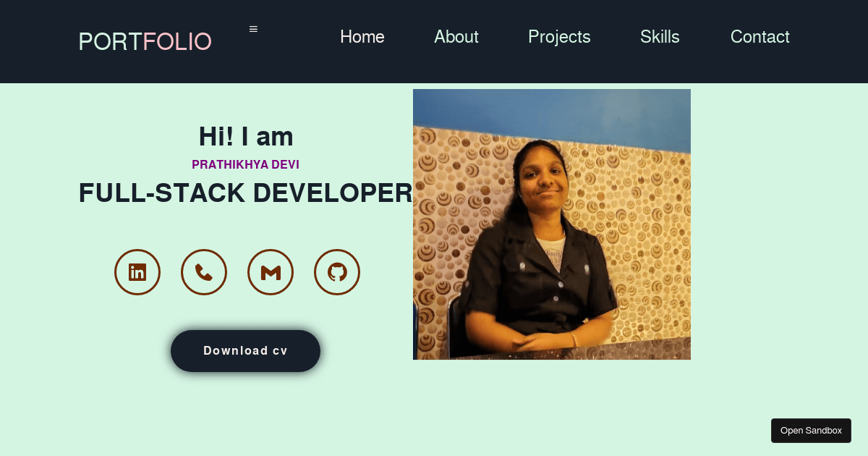View the Skills section

click(660, 37)
